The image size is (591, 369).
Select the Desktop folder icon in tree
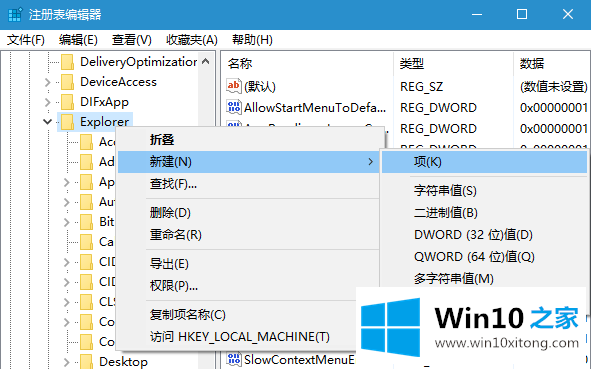click(x=86, y=361)
